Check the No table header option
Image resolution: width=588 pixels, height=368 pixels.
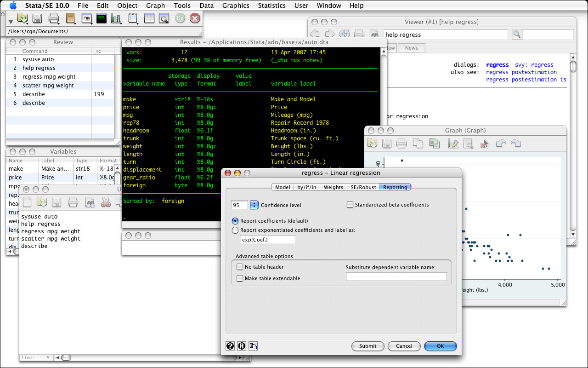[x=240, y=267]
